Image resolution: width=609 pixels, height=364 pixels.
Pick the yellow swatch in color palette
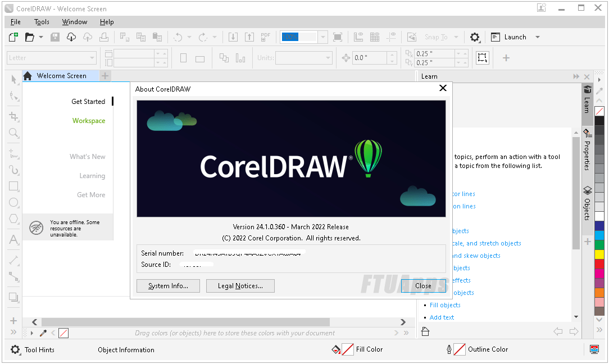tap(599, 254)
